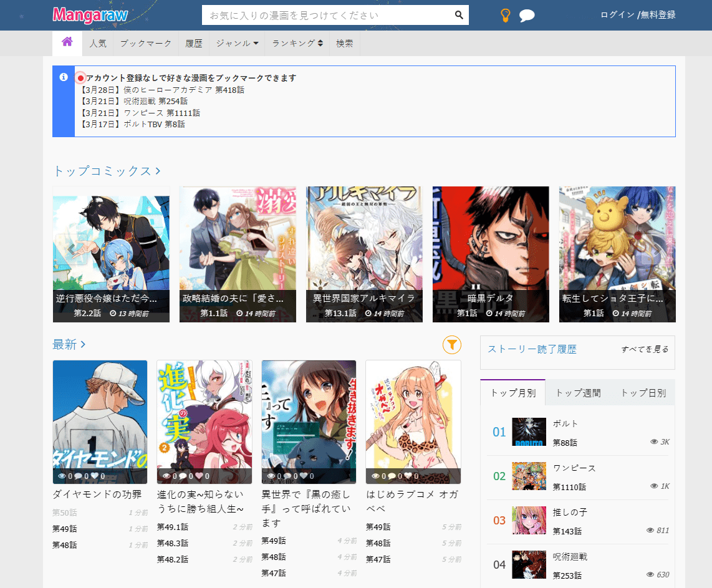Open 第47話 of はじめラブコメ オガベベ

(378, 559)
